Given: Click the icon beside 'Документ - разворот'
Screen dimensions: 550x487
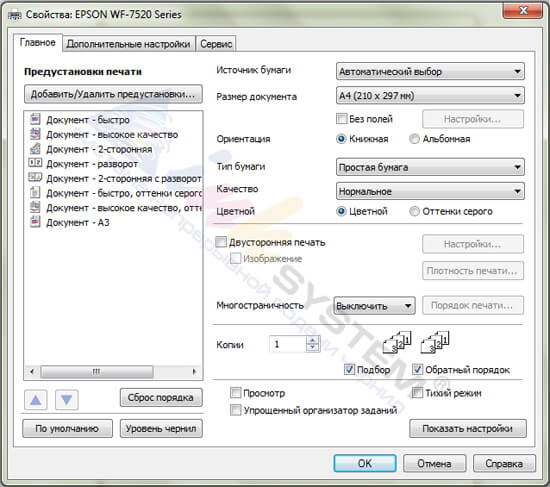Looking at the screenshot, I should coord(35,163).
